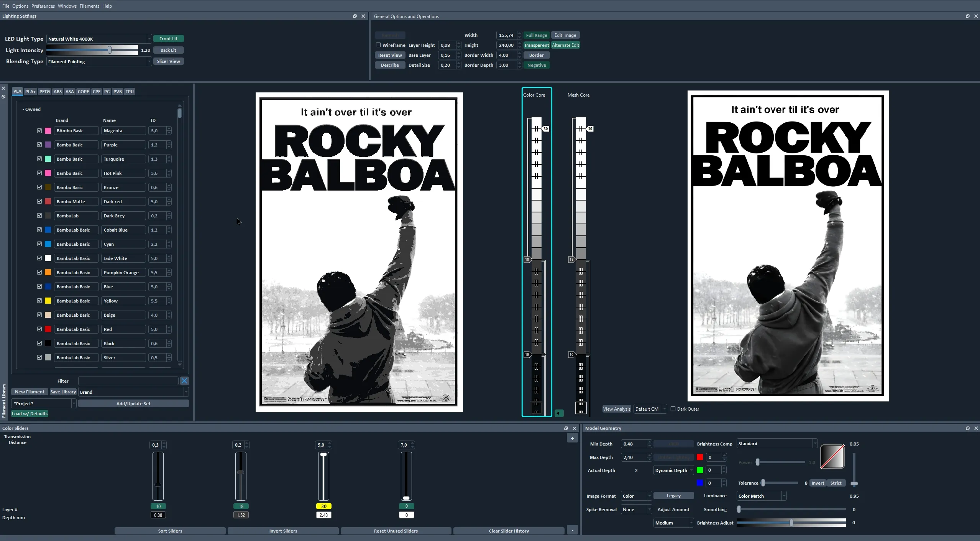The width and height of the screenshot is (980, 541).
Task: Click the Yellow filament color swatch
Action: coord(48,301)
